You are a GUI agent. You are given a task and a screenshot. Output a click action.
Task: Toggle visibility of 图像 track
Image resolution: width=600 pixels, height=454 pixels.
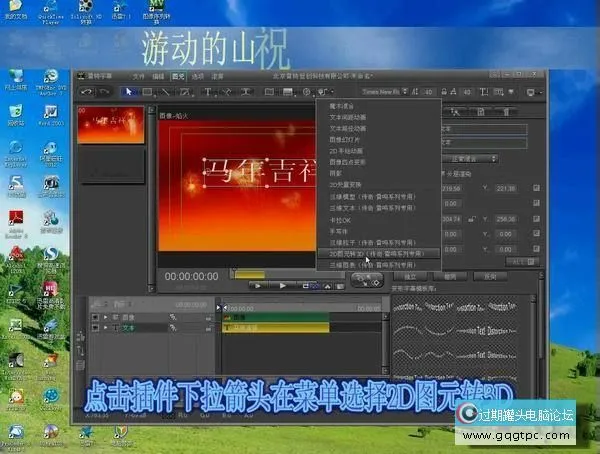pyautogui.click(x=95, y=317)
